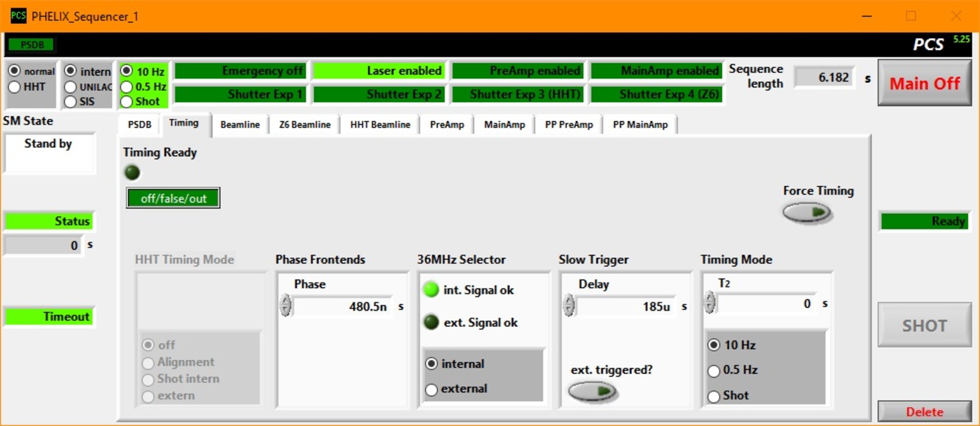Choose the UNILAC radio option
The image size is (980, 426).
tap(70, 87)
